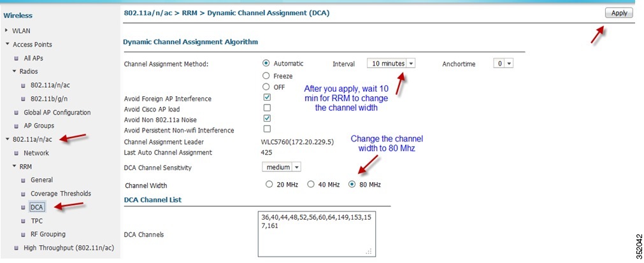Screen dimensions: 644x263
Task: Open TPC settings page
Action: tap(36, 221)
